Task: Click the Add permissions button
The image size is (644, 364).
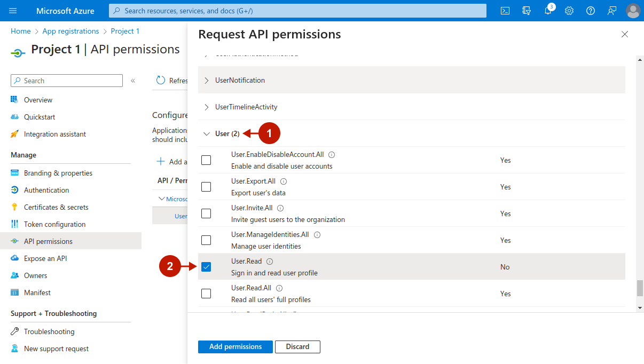Action: coord(235,347)
